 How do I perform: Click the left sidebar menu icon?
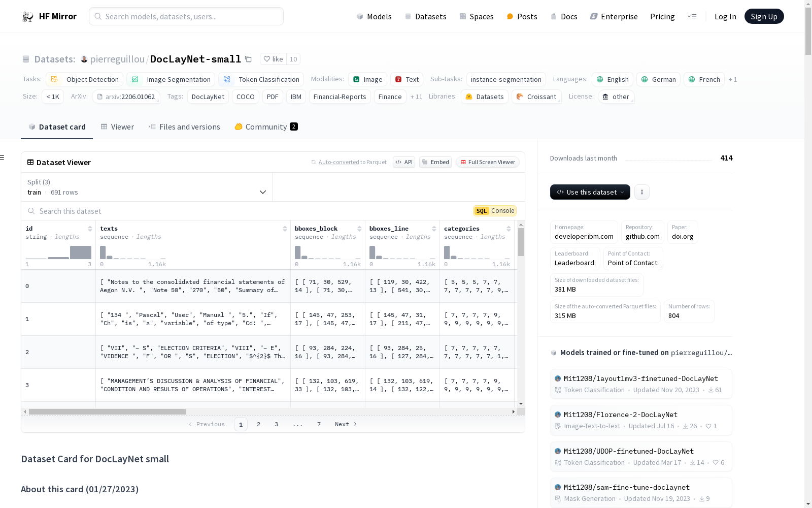[x=3, y=157]
